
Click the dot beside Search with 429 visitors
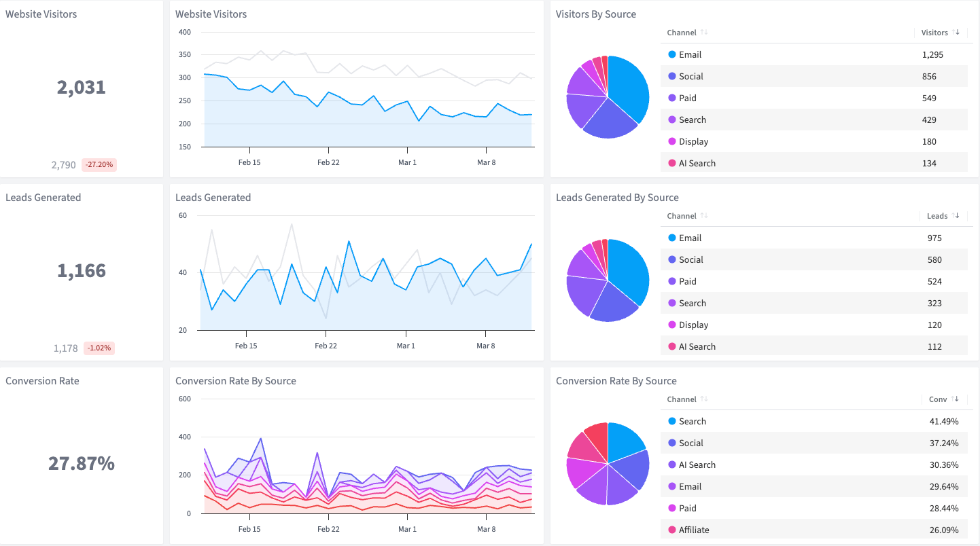click(x=672, y=120)
